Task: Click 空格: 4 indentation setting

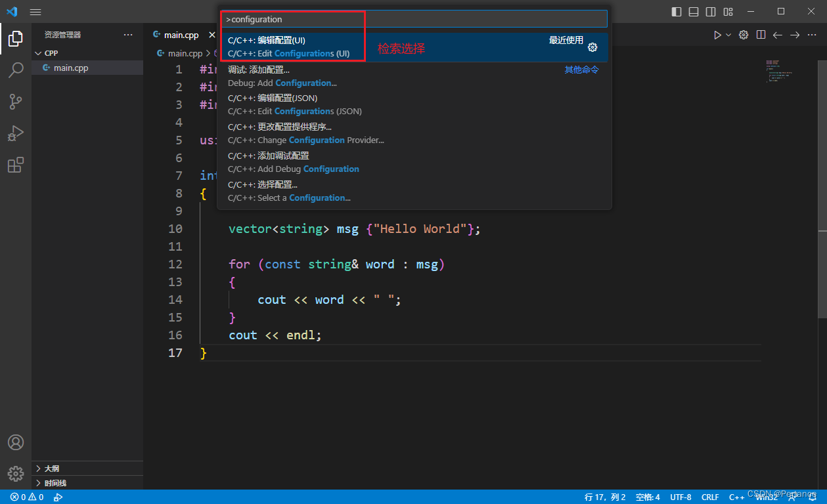Action: [648, 497]
